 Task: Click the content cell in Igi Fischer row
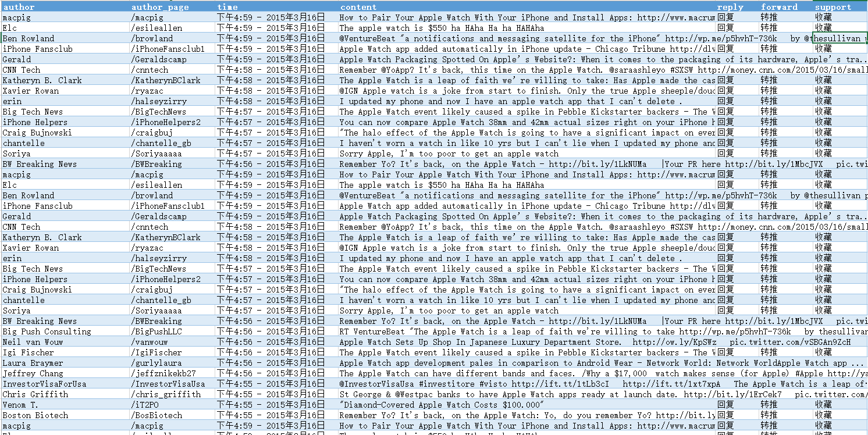tap(527, 352)
